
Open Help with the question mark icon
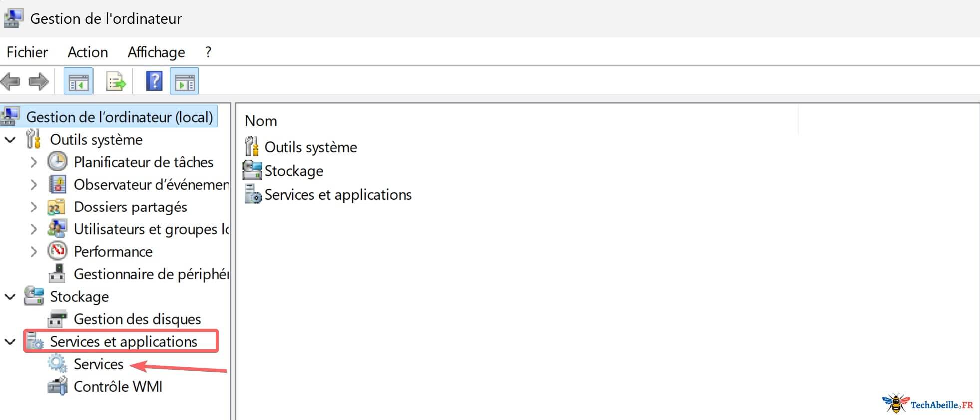[x=154, y=81]
